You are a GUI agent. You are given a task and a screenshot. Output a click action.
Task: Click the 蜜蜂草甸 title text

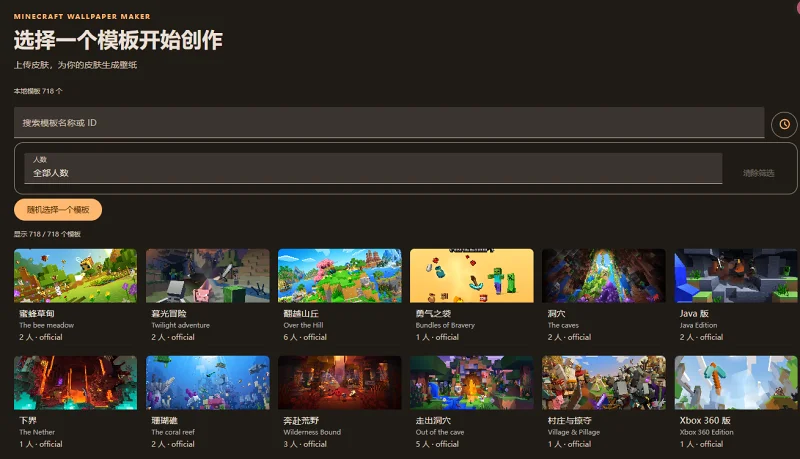(x=37, y=313)
